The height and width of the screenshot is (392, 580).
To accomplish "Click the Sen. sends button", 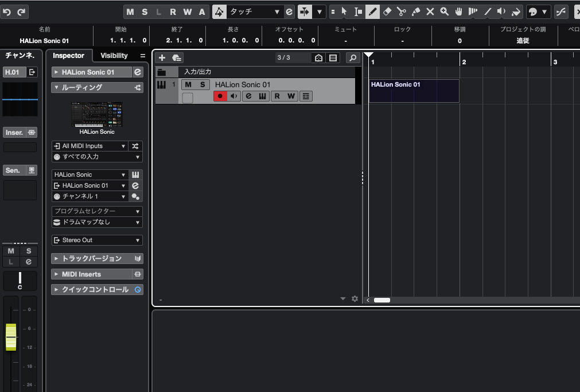I will coord(14,170).
